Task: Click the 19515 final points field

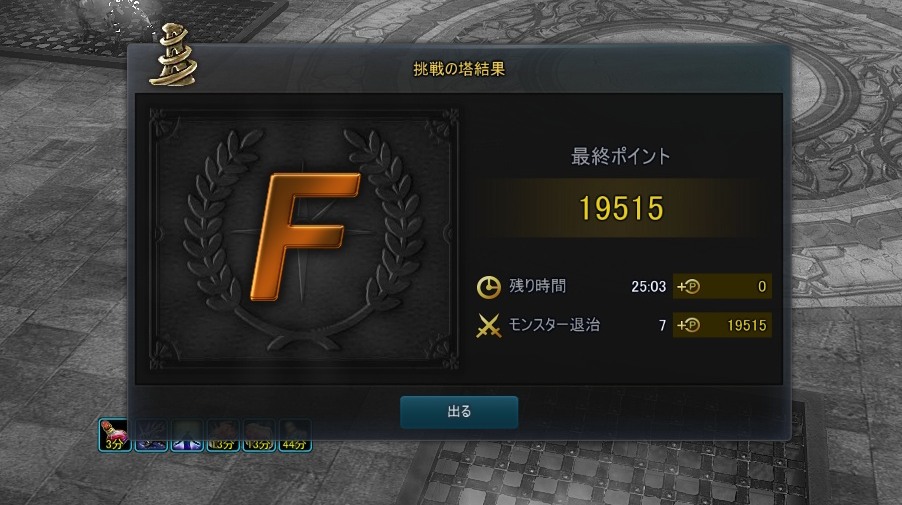Action: coord(621,208)
